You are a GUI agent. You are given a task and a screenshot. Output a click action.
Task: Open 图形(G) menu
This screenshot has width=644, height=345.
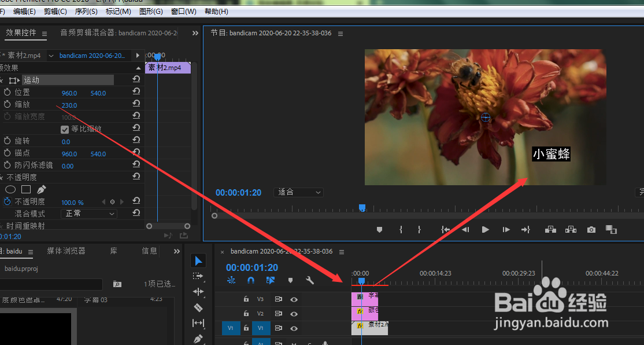point(151,12)
